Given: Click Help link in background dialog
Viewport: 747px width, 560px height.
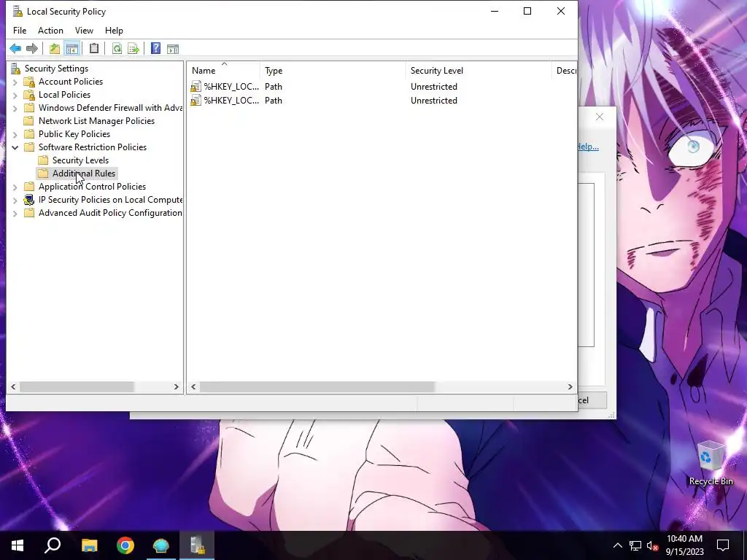Looking at the screenshot, I should pyautogui.click(x=589, y=147).
